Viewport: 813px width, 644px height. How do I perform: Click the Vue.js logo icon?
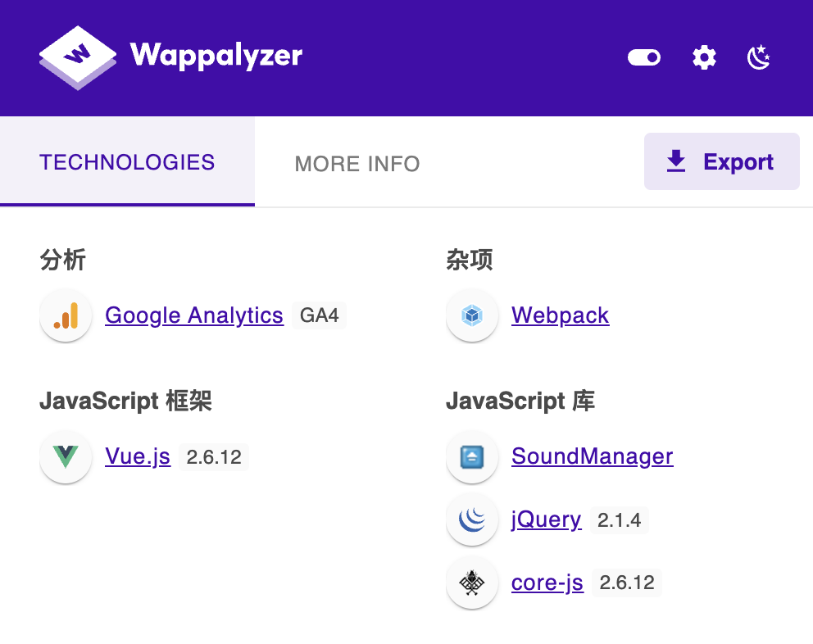click(66, 457)
